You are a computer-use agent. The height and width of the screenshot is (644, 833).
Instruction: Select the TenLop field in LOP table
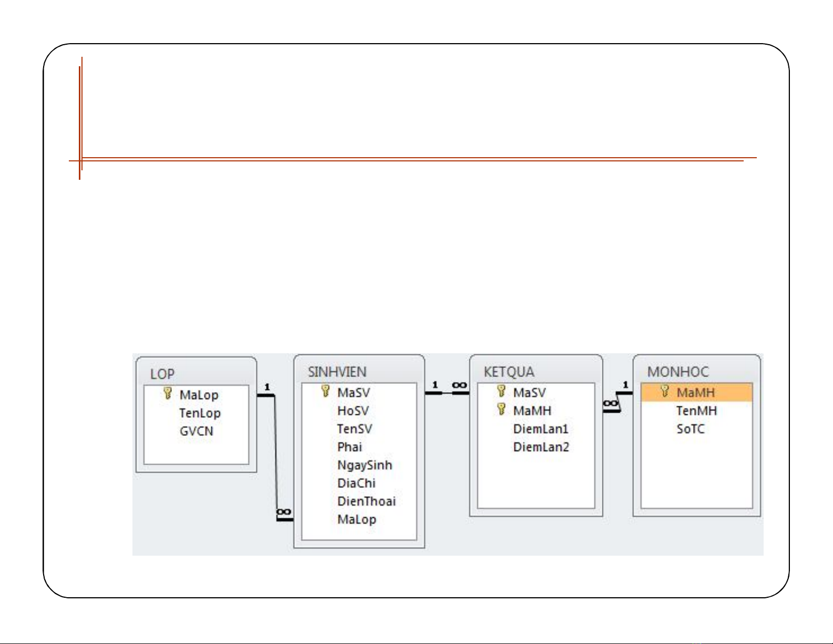[200, 413]
